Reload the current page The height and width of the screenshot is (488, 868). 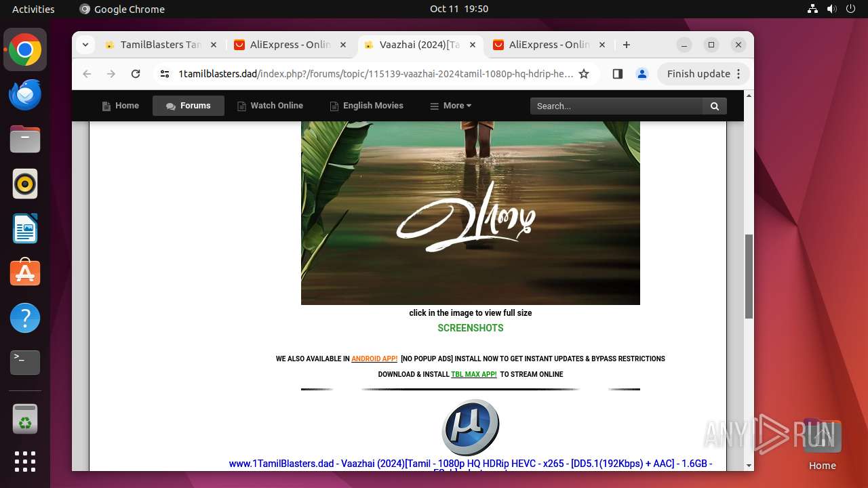[136, 74]
